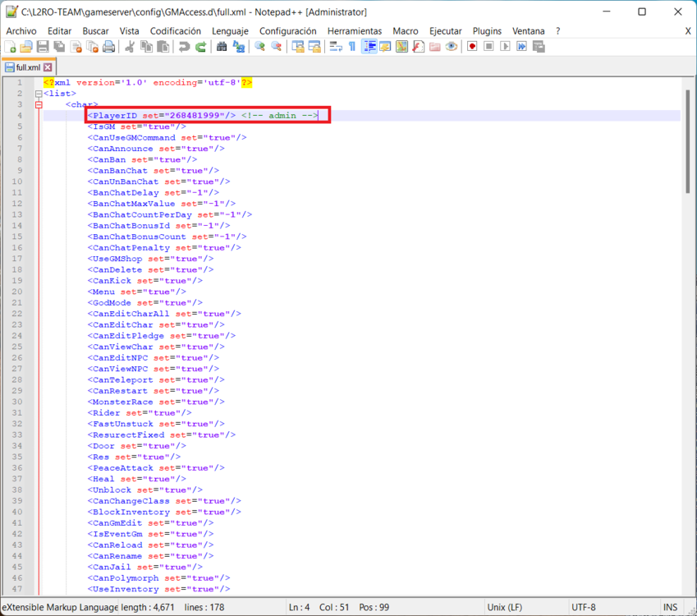Close the full.xml tab
This screenshot has width=697, height=616.
coord(48,67)
